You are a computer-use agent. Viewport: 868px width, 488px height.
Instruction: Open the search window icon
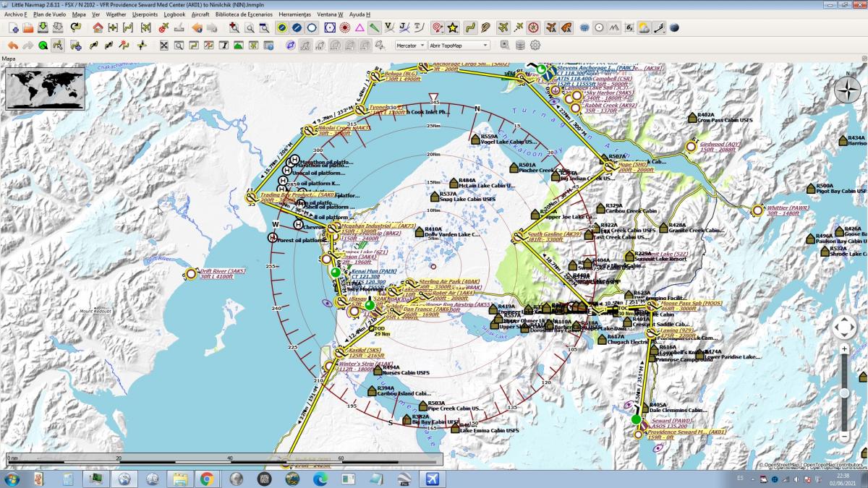tap(178, 45)
